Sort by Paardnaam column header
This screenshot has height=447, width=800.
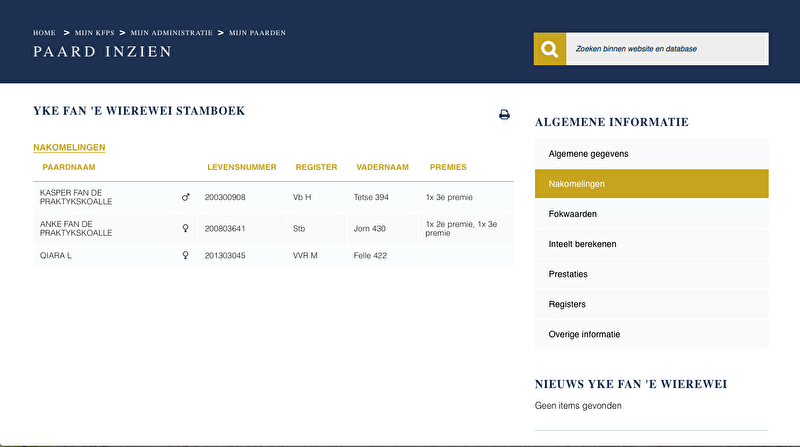click(x=69, y=167)
